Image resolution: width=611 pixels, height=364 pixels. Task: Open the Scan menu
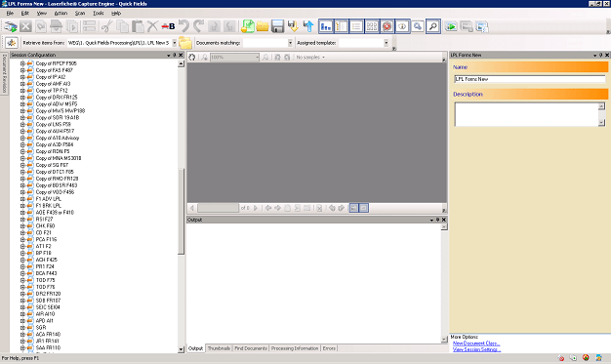[x=80, y=14]
